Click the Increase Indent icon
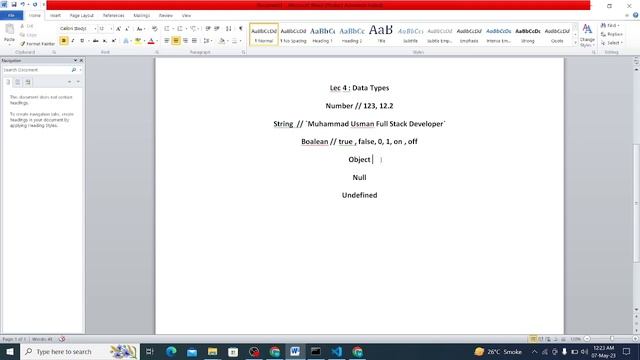The width and height of the screenshot is (640, 360). pyautogui.click(x=217, y=29)
